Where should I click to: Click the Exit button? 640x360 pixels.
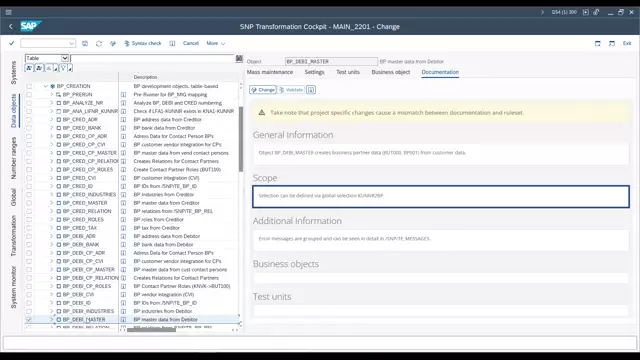tap(627, 43)
